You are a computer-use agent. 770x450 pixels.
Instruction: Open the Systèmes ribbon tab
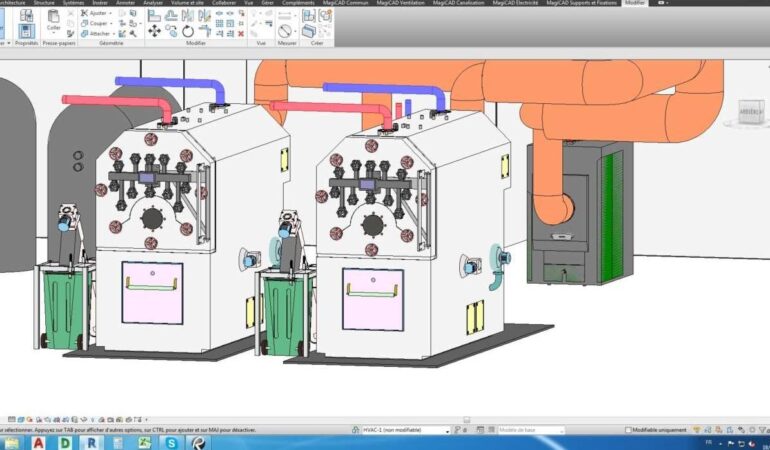73,3
